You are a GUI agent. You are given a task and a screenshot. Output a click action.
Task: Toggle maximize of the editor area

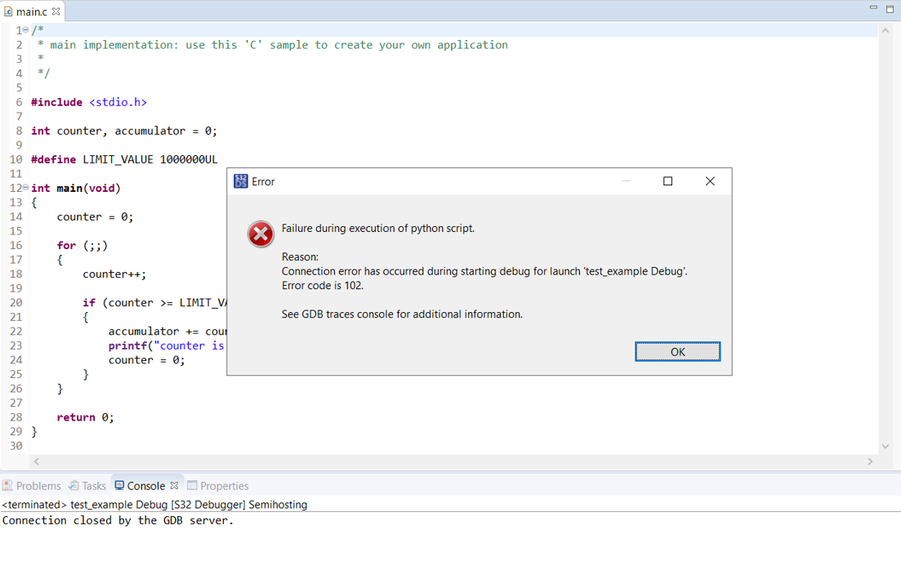(889, 8)
